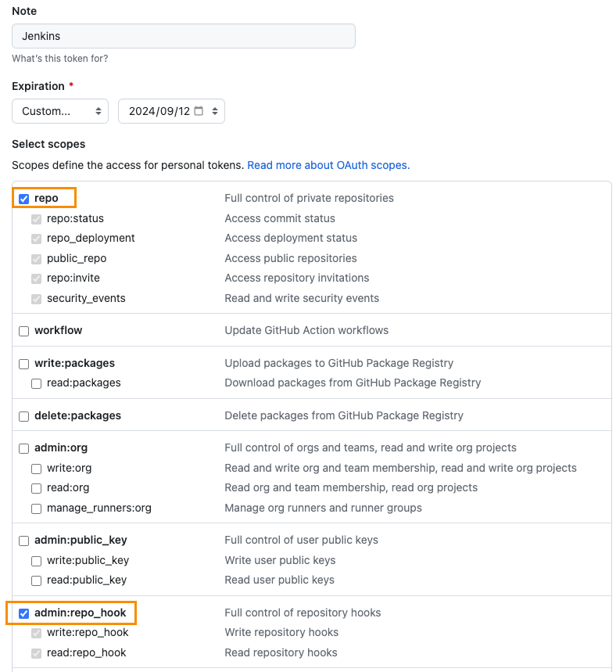This screenshot has height=672, width=616.
Task: Uncheck the admin:repo_hook scope
Action: [x=23, y=613]
